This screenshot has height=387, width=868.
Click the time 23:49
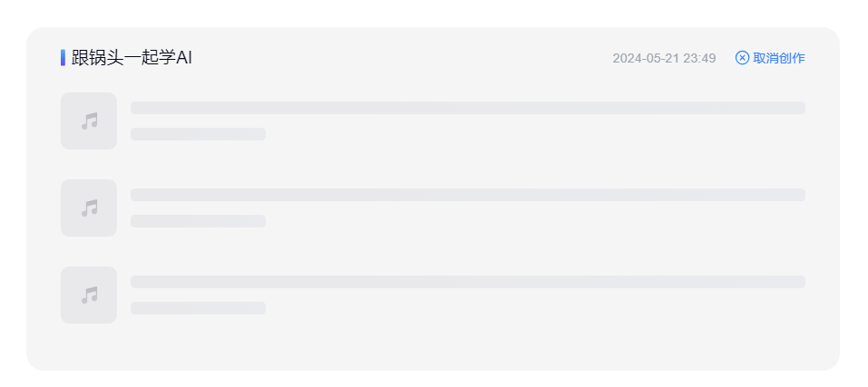[699, 58]
